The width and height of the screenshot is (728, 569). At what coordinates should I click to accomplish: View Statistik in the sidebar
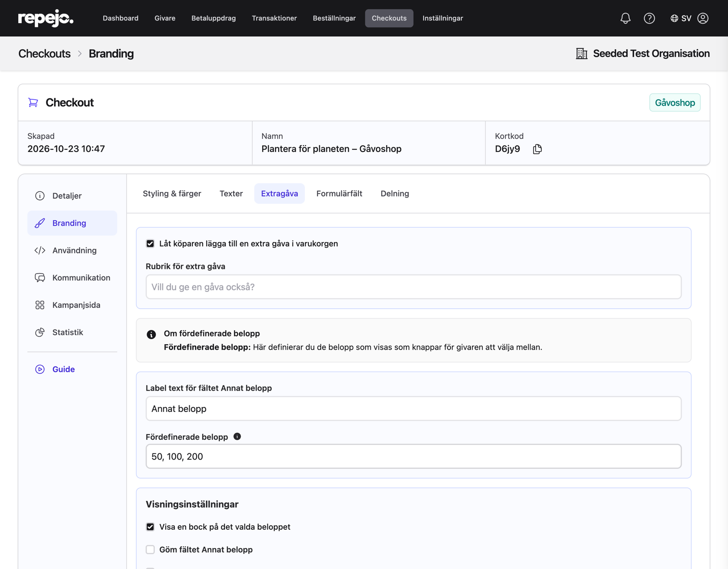click(72, 332)
